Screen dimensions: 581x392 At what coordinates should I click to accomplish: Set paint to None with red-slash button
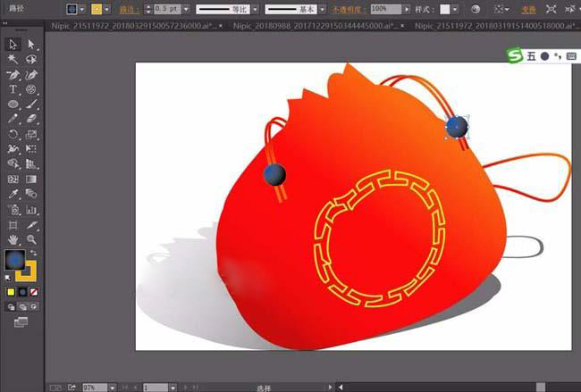click(x=34, y=292)
